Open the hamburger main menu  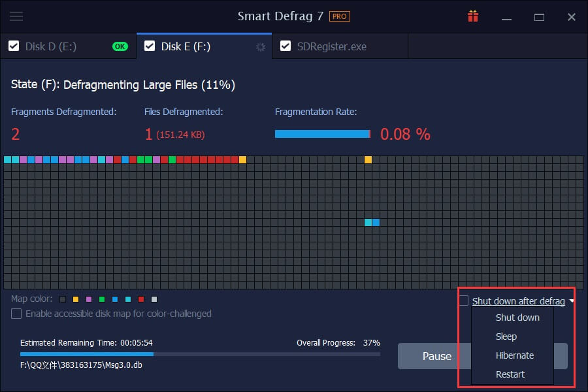tap(16, 16)
